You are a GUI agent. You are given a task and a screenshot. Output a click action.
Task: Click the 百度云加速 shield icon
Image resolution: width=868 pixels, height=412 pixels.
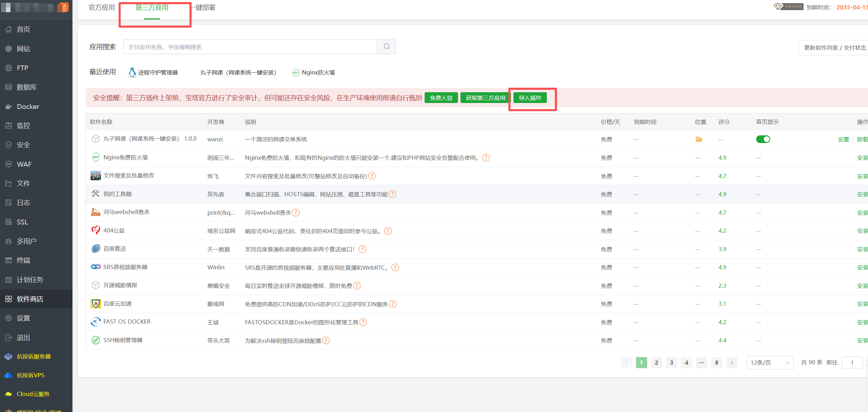pos(95,303)
